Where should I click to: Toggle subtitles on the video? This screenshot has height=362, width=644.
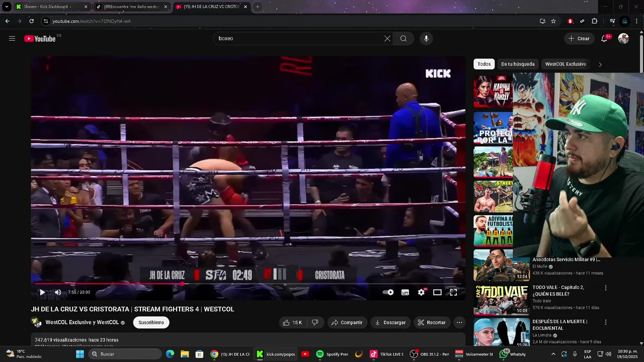(x=405, y=292)
